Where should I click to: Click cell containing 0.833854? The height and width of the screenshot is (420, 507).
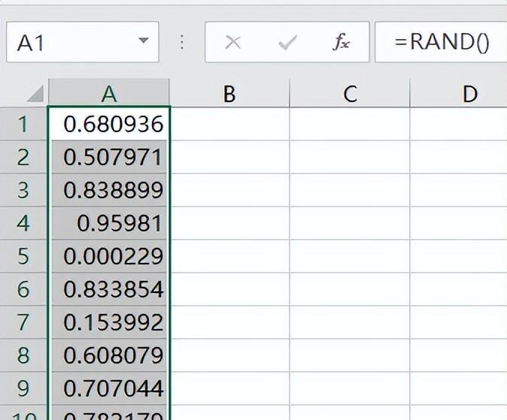tap(109, 289)
